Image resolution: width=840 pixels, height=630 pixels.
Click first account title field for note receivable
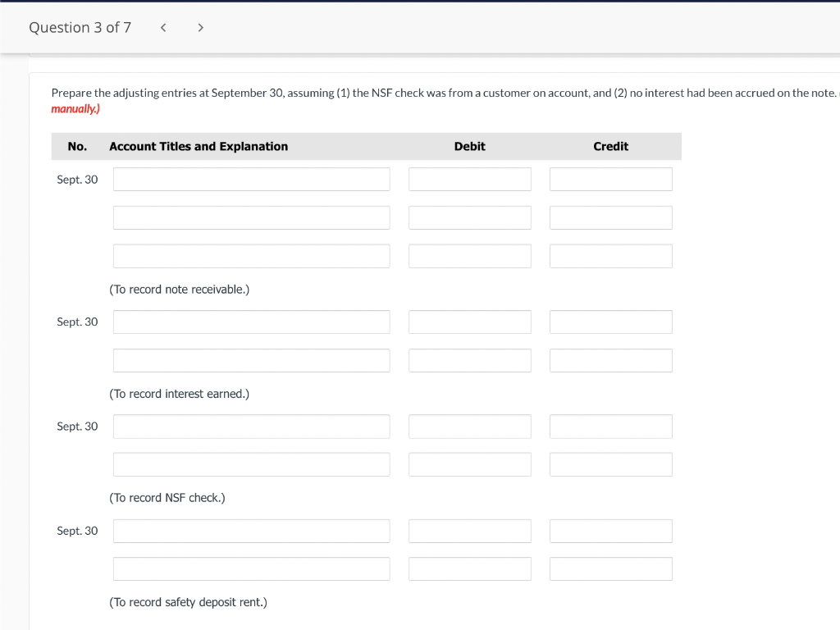pyautogui.click(x=251, y=180)
